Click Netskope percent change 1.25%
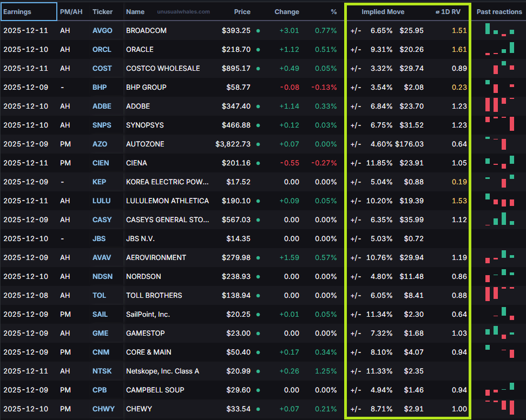526x420 pixels. tap(326, 371)
